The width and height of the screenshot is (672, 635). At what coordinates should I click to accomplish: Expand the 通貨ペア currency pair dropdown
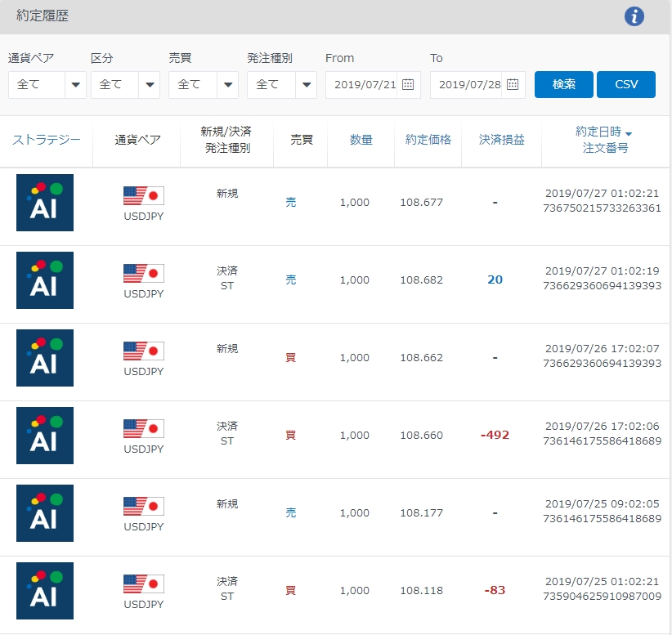47,84
